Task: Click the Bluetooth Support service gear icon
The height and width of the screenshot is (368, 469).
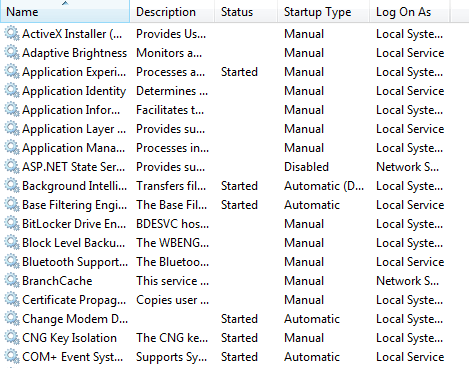Action: coord(12,262)
